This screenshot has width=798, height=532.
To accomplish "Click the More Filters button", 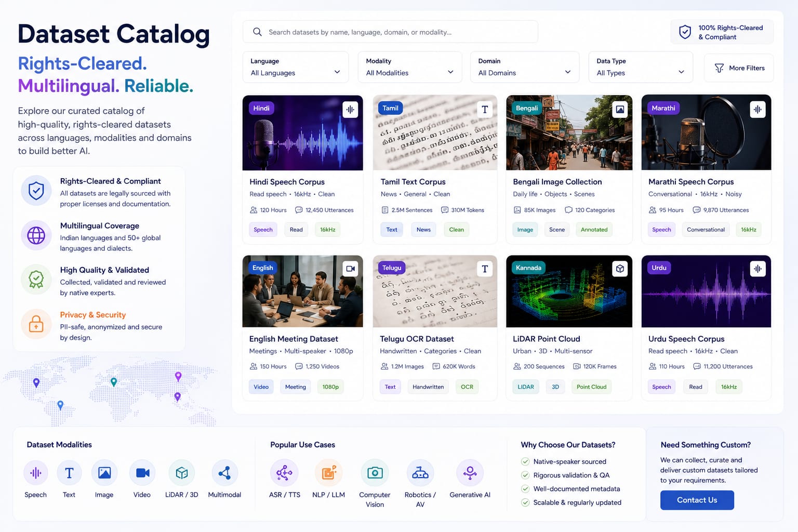I will [x=739, y=68].
